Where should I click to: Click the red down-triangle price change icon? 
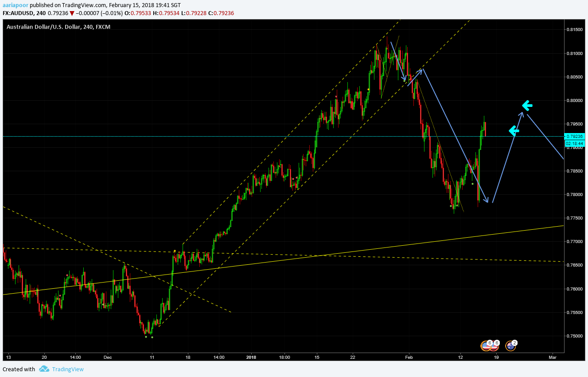(72, 13)
